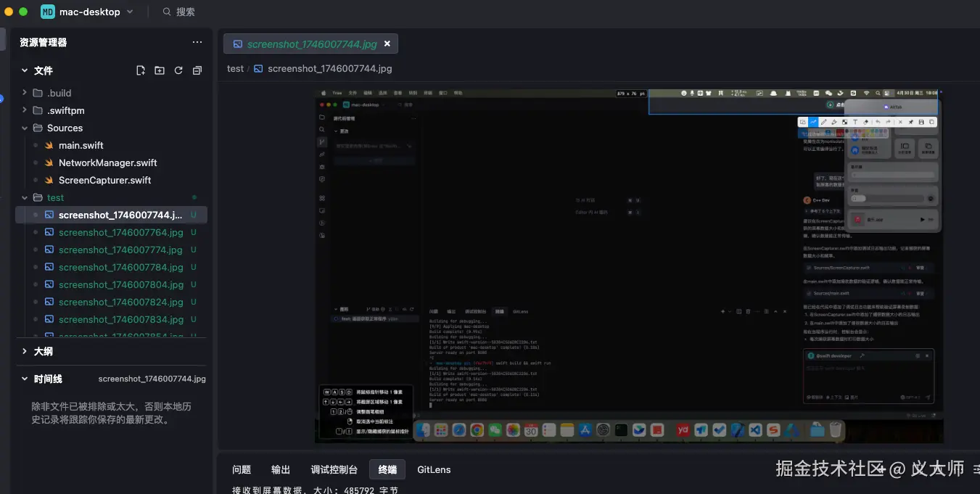The width and height of the screenshot is (980, 494).
Task: Open ScreenCapturer.swift in the file tree
Action: (x=104, y=180)
